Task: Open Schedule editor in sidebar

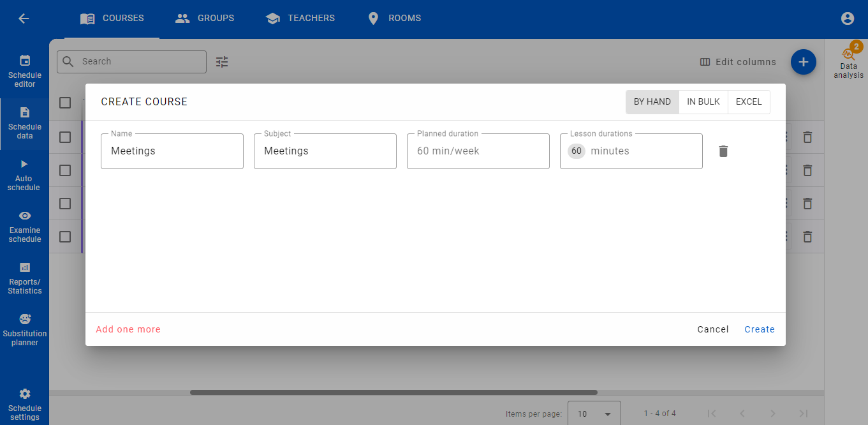Action: point(25,72)
